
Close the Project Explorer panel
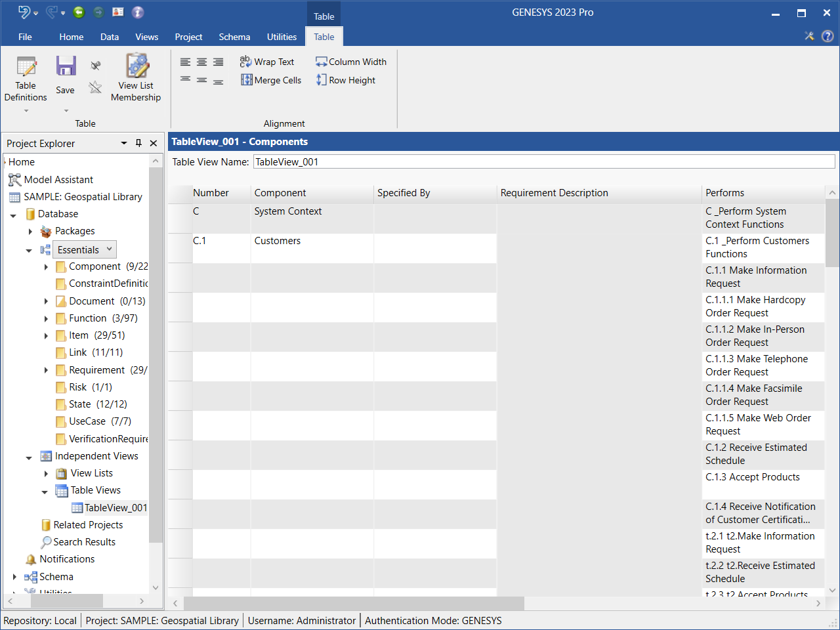(154, 143)
